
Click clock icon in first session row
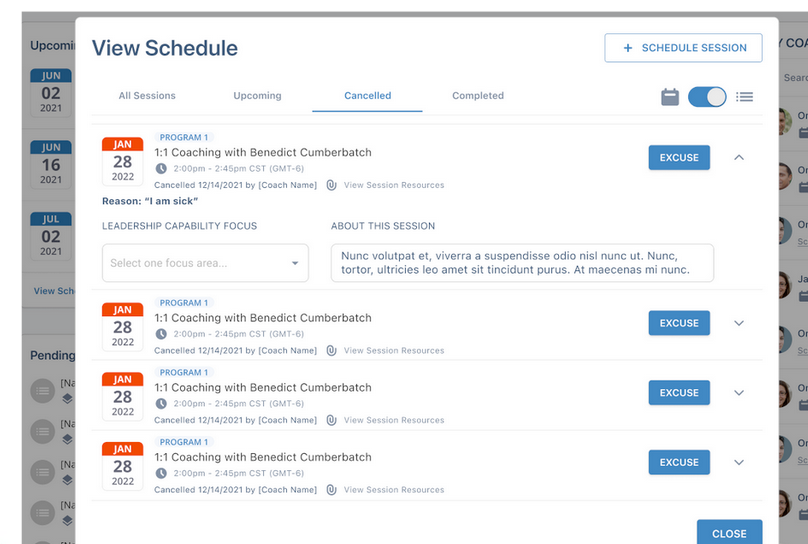pyautogui.click(x=161, y=169)
